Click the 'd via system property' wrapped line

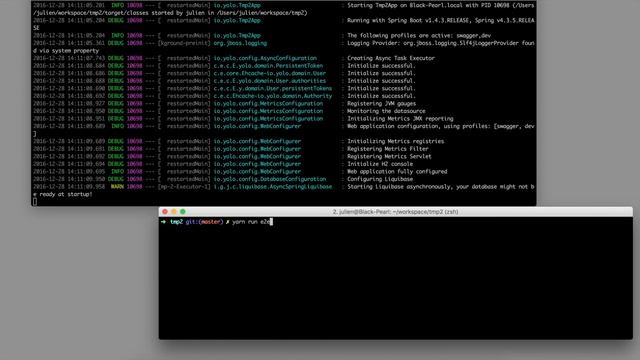pyautogui.click(x=66, y=51)
